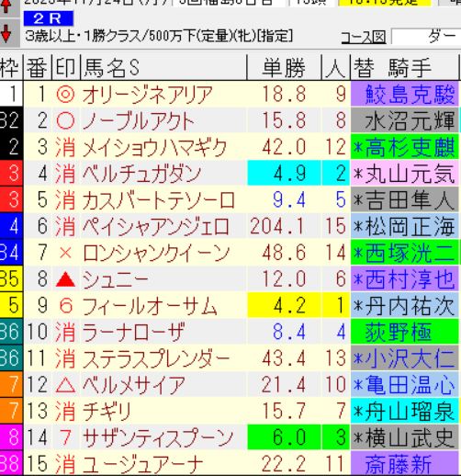Click jockey 丸山元気
This screenshot has height=476, width=461.
coord(410,174)
